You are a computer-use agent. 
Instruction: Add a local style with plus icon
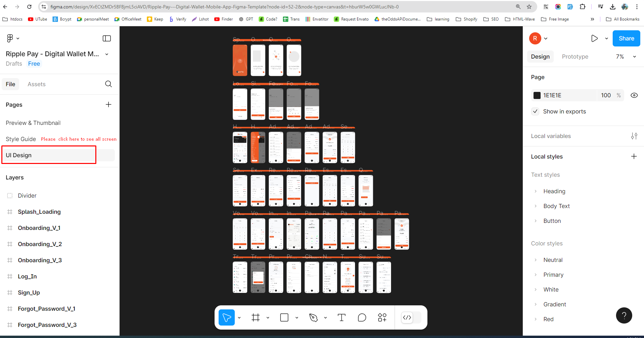634,156
